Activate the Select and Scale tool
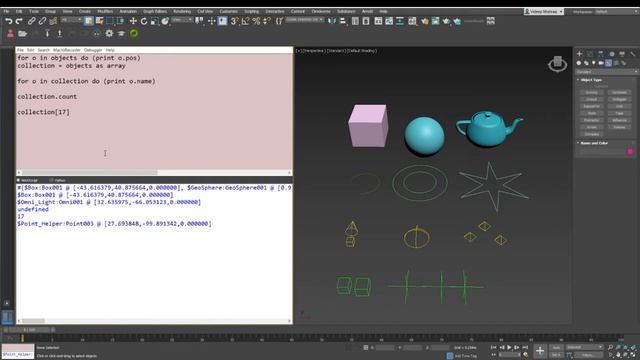Image resolution: width=640 pixels, height=360 pixels. [x=154, y=21]
